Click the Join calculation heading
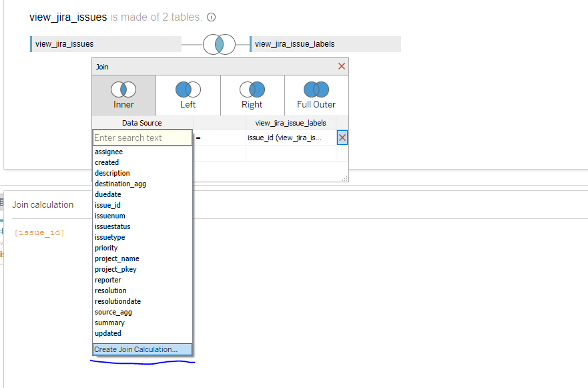The height and width of the screenshot is (388, 588). click(43, 204)
